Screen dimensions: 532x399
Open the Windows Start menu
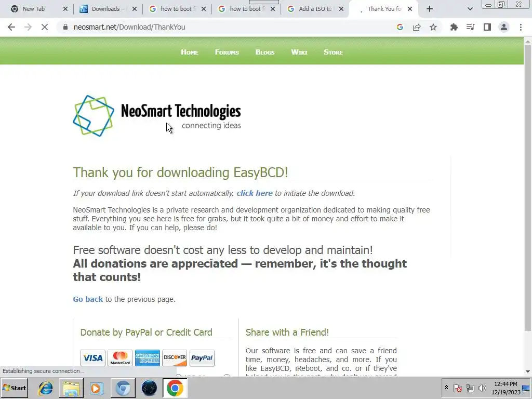15,388
